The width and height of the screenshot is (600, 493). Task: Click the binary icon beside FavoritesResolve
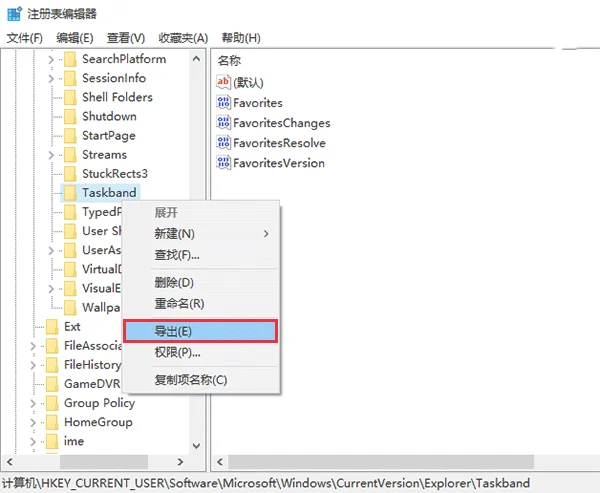[224, 143]
